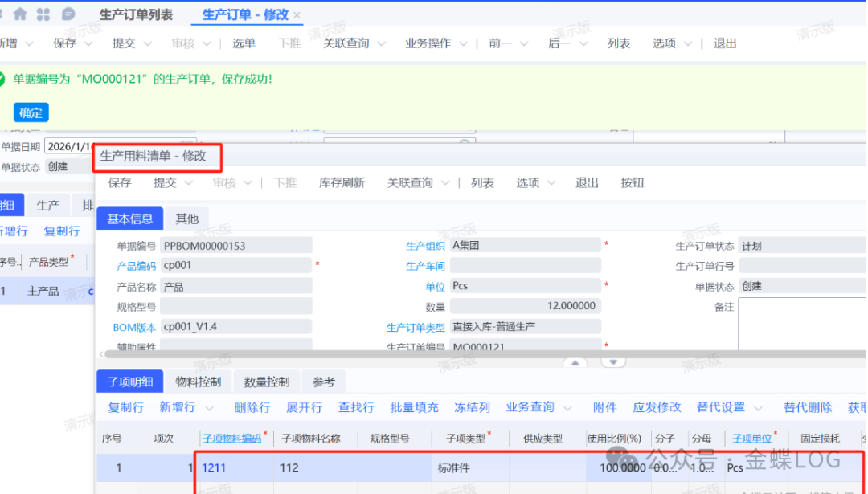Switch to the 生产订单列表 tab
Image resolution: width=868 pixels, height=494 pixels.
136,15
